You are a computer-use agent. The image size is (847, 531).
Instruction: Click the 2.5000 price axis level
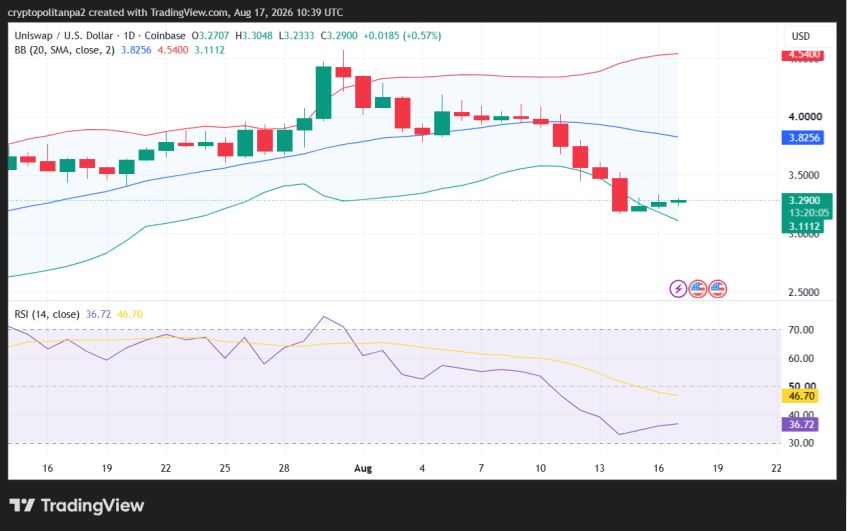(804, 292)
